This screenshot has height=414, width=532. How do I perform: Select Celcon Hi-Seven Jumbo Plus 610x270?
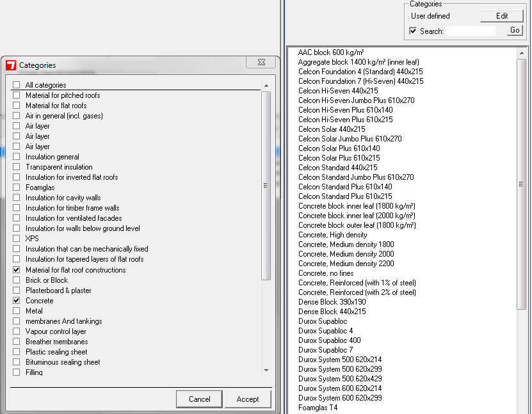pyautogui.click(x=356, y=100)
